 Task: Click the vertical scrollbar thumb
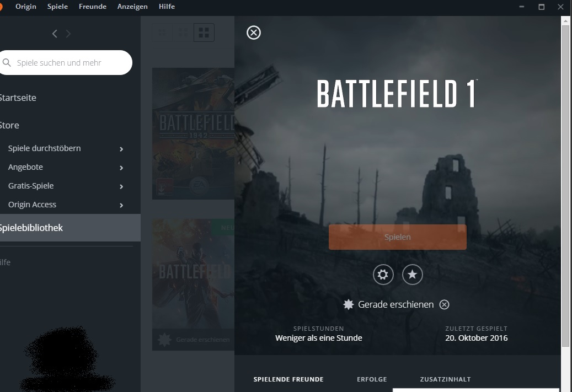pos(565,186)
